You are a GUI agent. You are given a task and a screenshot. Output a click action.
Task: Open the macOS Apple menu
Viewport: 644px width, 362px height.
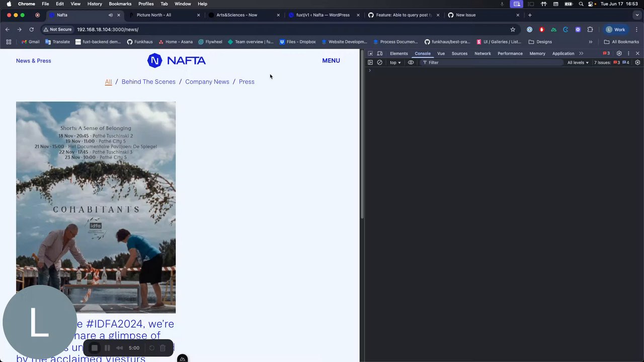click(x=9, y=4)
